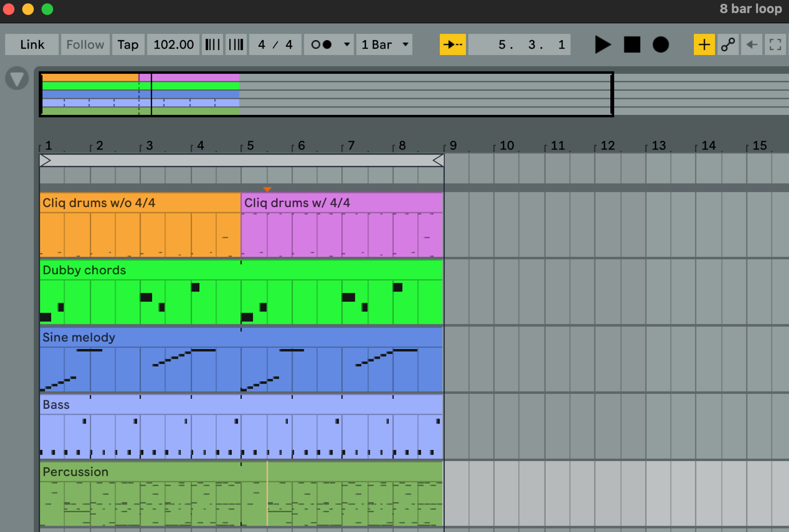Click the Re-Enable Automation arrow icon
The image size is (789, 532).
point(751,44)
